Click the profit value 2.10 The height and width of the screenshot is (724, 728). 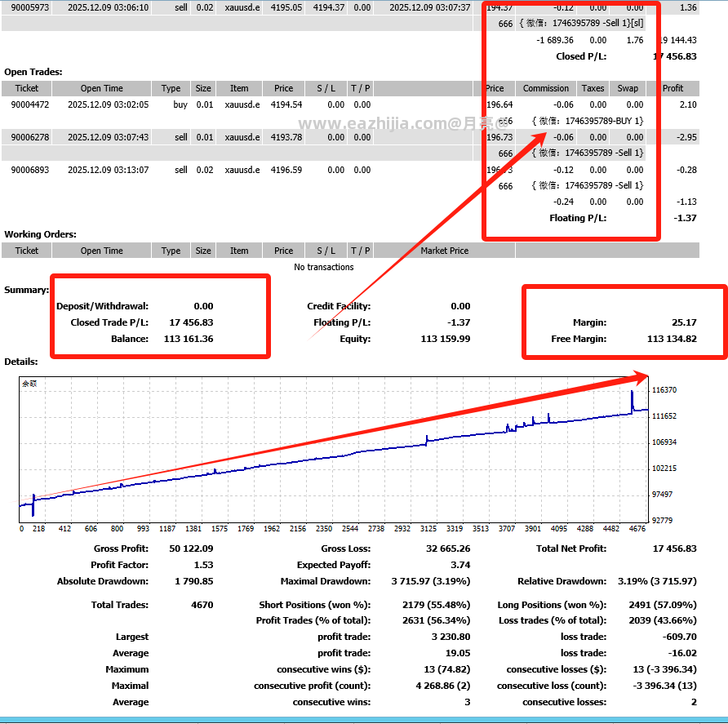tap(688, 104)
